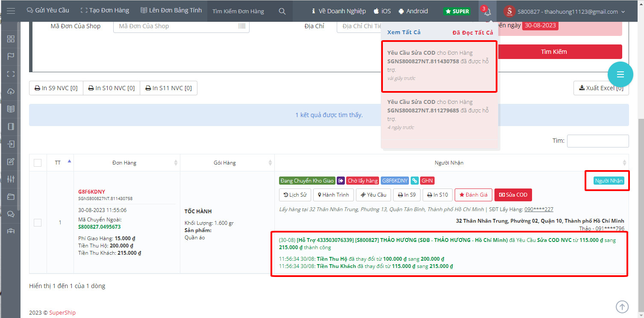Click the scroll-to-top arrow circle
644x318 pixels.
[x=622, y=306]
